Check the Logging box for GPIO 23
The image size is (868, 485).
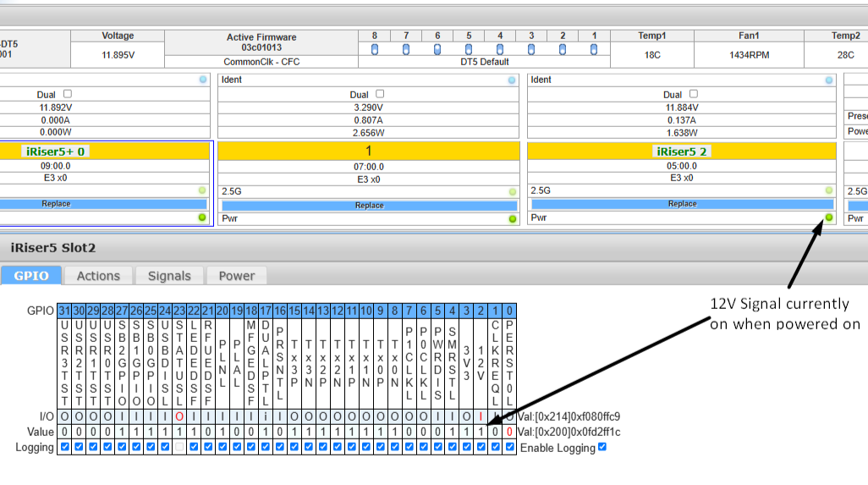(179, 447)
